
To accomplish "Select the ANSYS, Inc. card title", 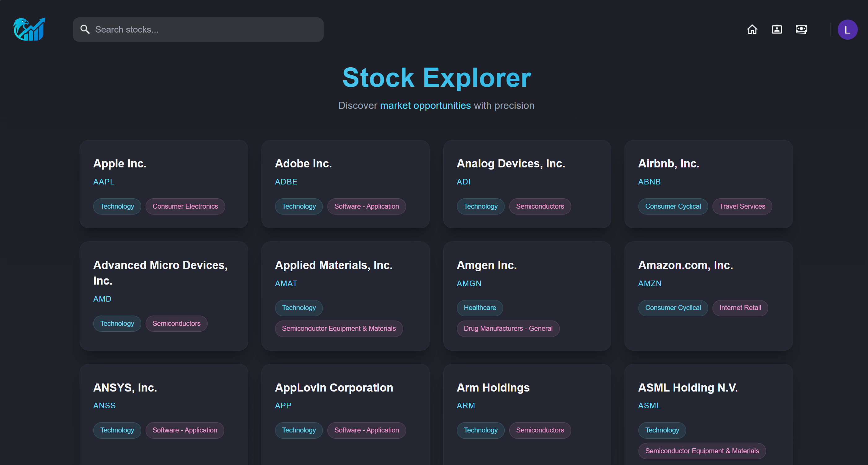I will pyautogui.click(x=125, y=388).
